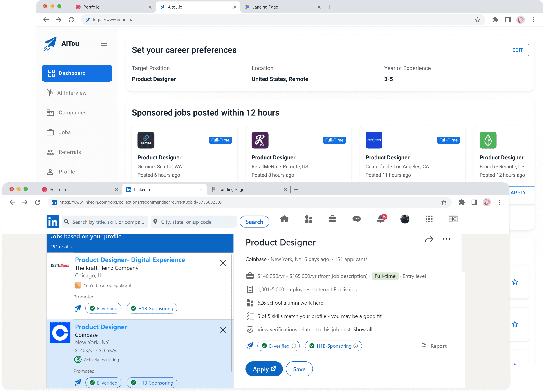Open the AiTou sidebar hamburger menu

point(103,44)
